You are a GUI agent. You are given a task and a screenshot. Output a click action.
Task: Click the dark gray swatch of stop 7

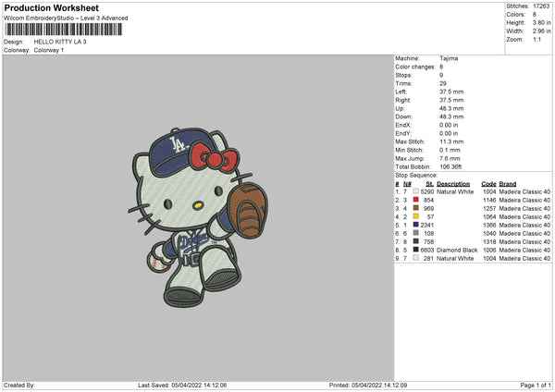coord(416,241)
